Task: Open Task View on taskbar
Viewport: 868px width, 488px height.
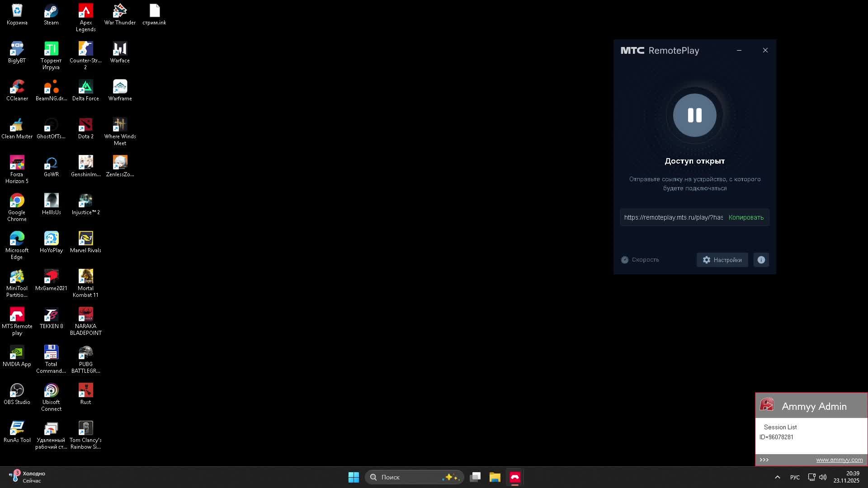Action: click(475, 477)
